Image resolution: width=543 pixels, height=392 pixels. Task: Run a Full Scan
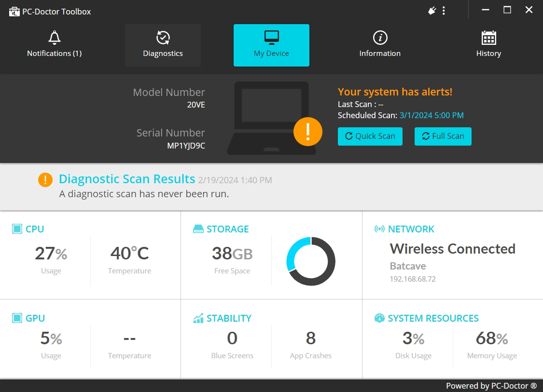[443, 136]
